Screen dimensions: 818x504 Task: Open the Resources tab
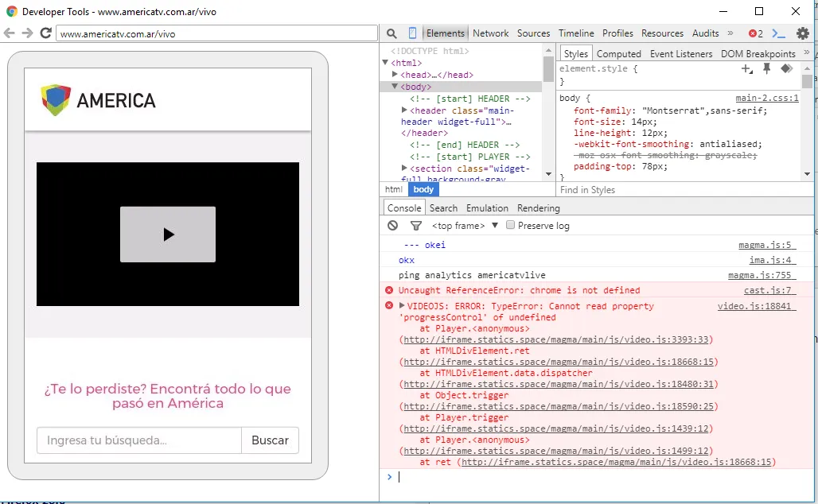tap(662, 33)
